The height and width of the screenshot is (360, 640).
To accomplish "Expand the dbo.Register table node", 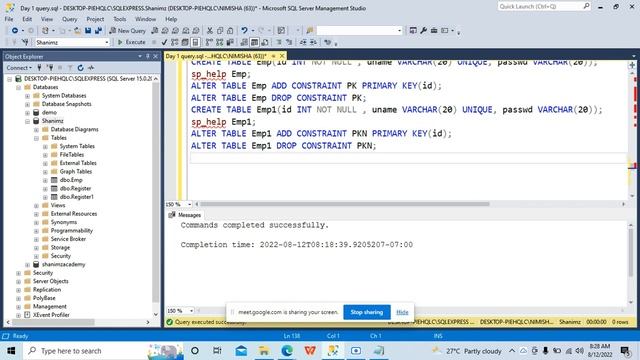I will point(45,189).
